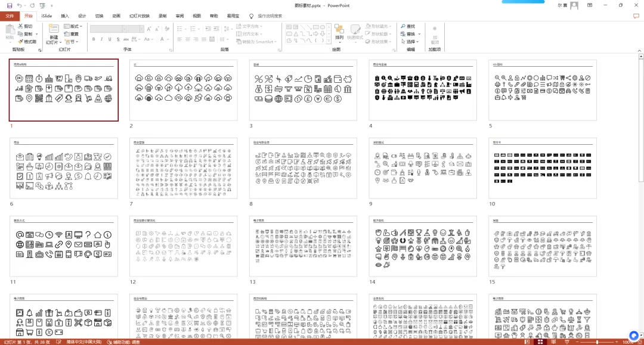Select slide 15 thumbnail
The image size is (644, 345).
(543, 246)
